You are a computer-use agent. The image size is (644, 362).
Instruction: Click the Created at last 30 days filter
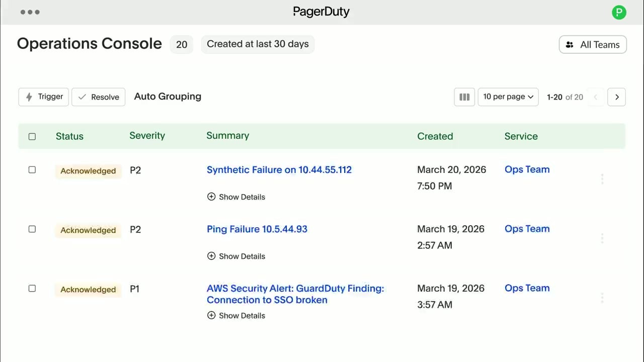pos(258,44)
